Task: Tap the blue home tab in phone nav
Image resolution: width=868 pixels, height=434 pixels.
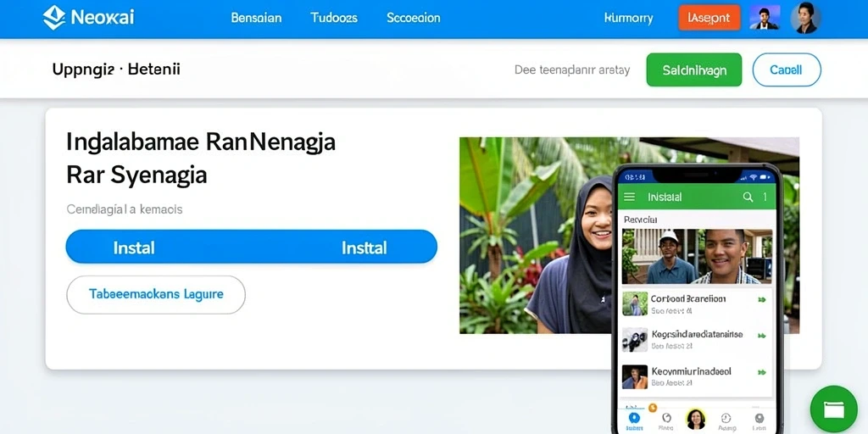Action: [x=634, y=420]
